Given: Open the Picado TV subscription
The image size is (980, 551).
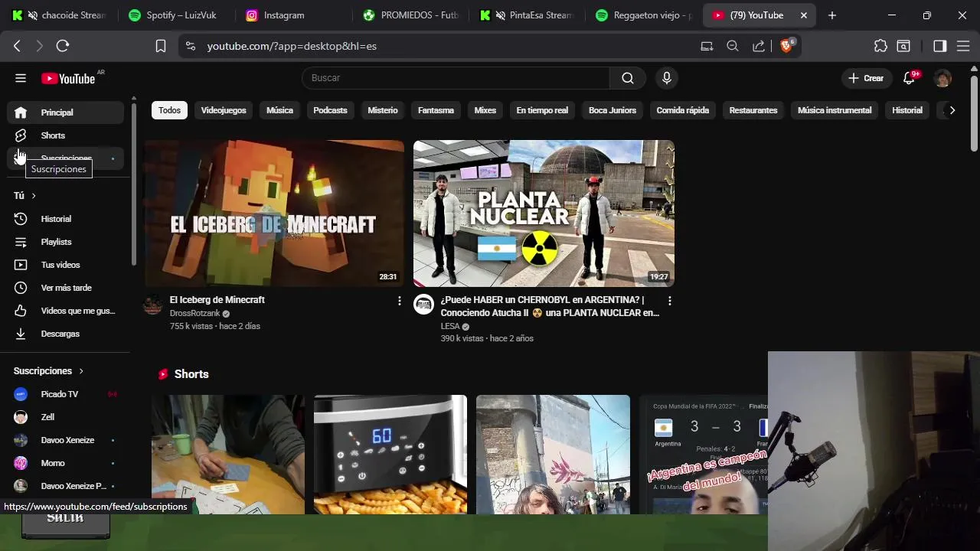Looking at the screenshot, I should [66, 394].
